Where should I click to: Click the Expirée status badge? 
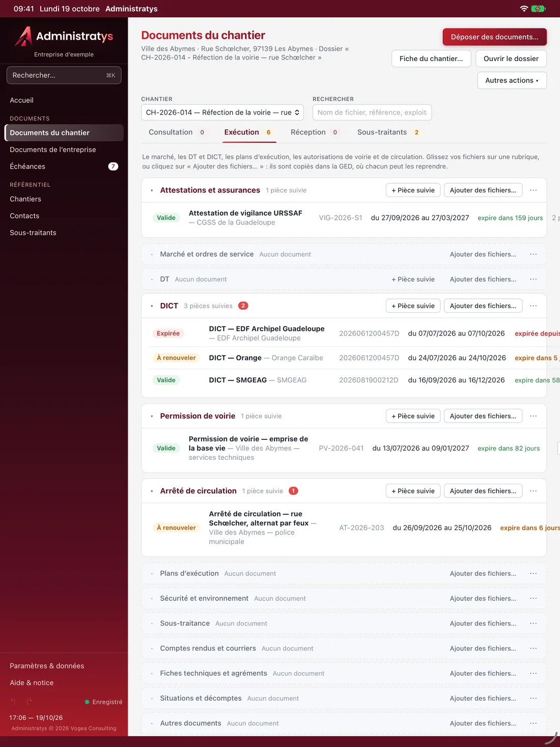coord(168,334)
